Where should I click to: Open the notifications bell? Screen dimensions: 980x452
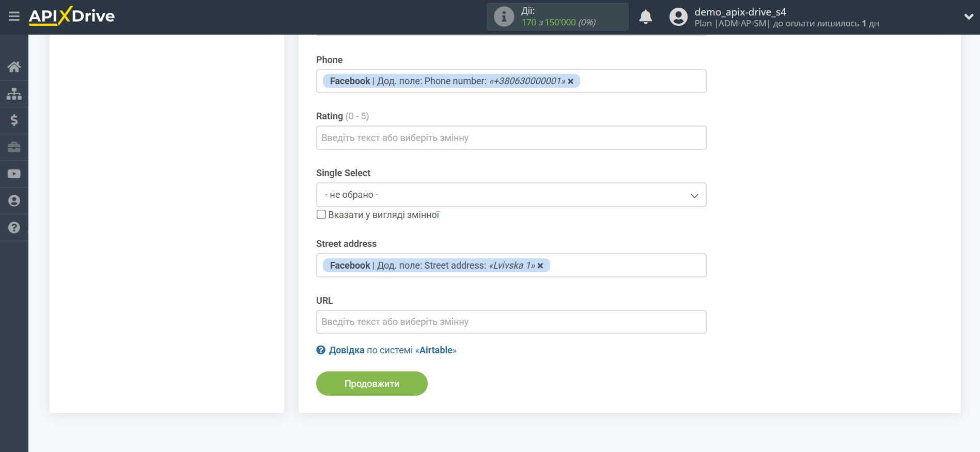click(x=645, y=17)
